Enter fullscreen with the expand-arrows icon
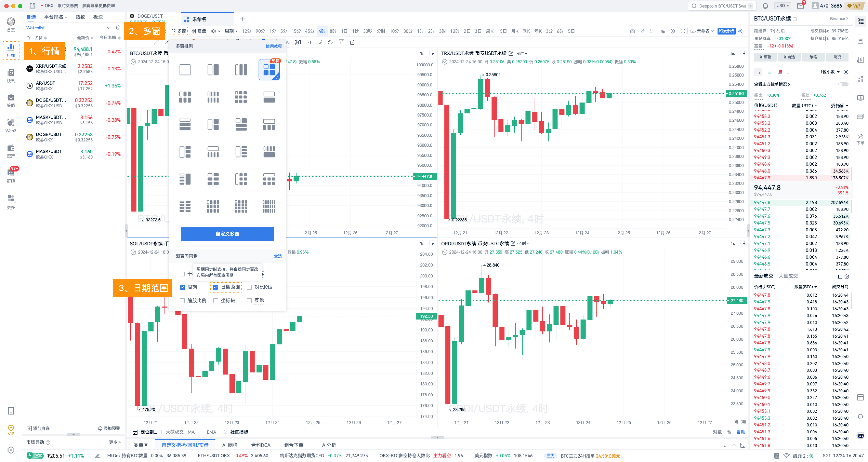The height and width of the screenshot is (462, 868). 682,31
